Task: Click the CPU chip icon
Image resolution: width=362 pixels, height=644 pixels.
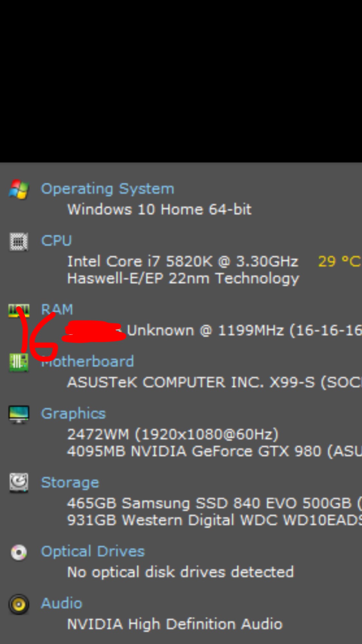Action: click(x=19, y=241)
